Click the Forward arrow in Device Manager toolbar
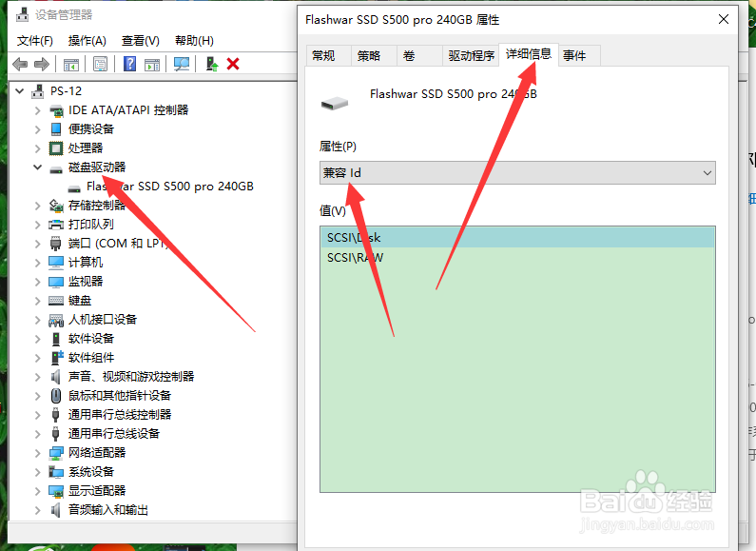Image resolution: width=756 pixels, height=551 pixels. pyautogui.click(x=42, y=64)
